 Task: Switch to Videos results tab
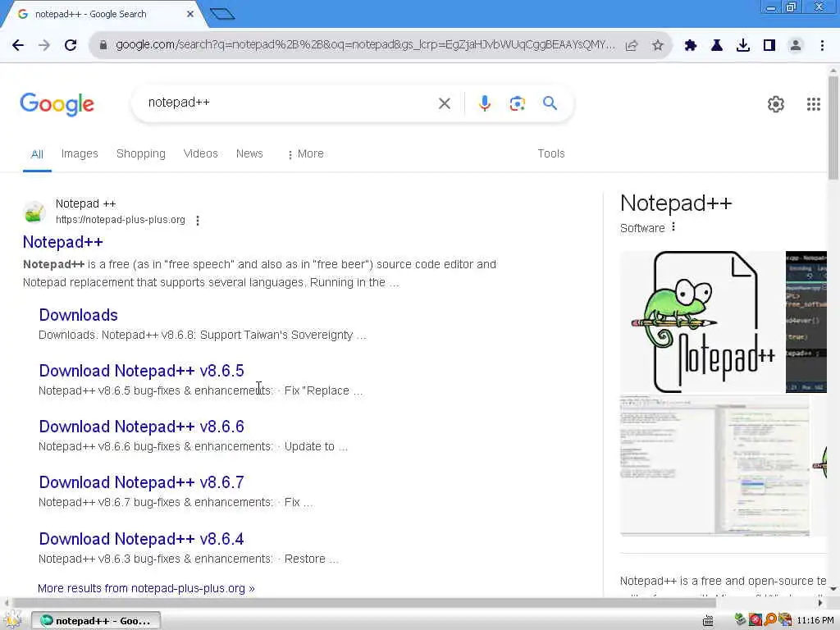point(200,153)
